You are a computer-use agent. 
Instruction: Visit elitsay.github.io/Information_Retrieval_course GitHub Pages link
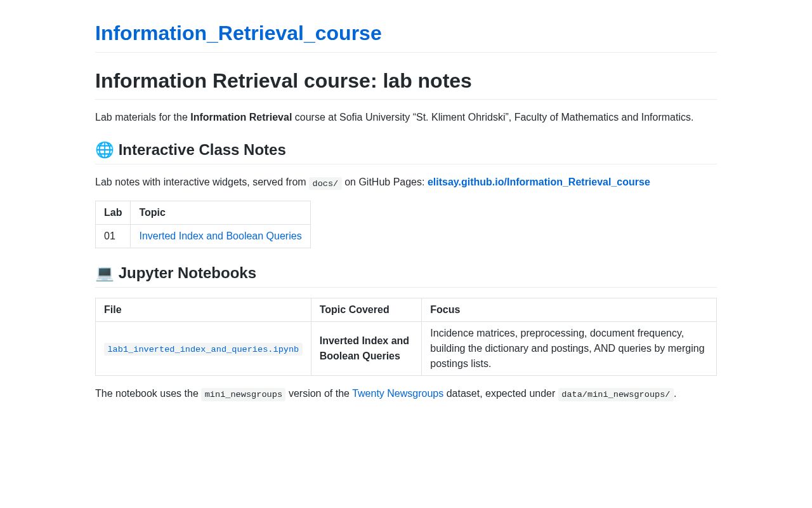point(539,182)
